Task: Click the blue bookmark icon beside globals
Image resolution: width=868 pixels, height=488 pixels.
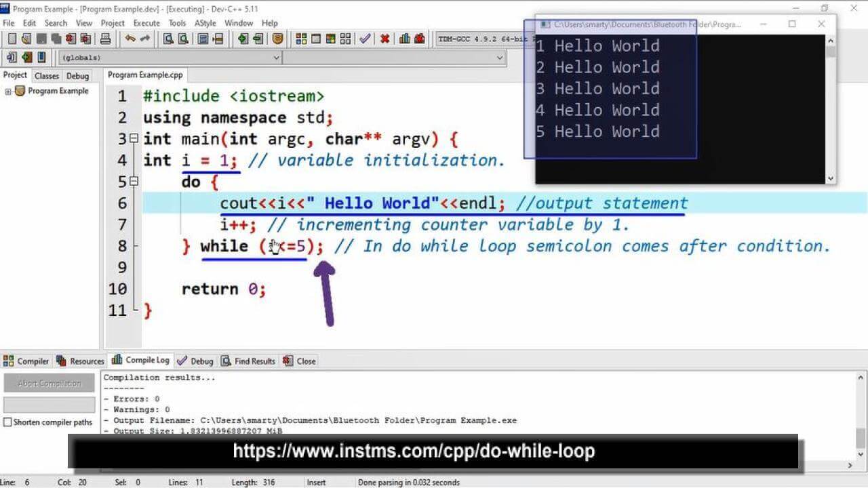Action: click(41, 58)
